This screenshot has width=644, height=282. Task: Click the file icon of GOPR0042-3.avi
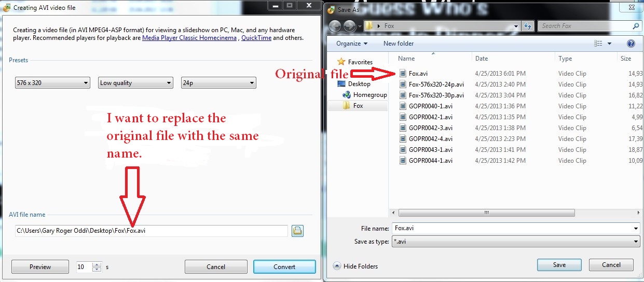click(x=403, y=128)
